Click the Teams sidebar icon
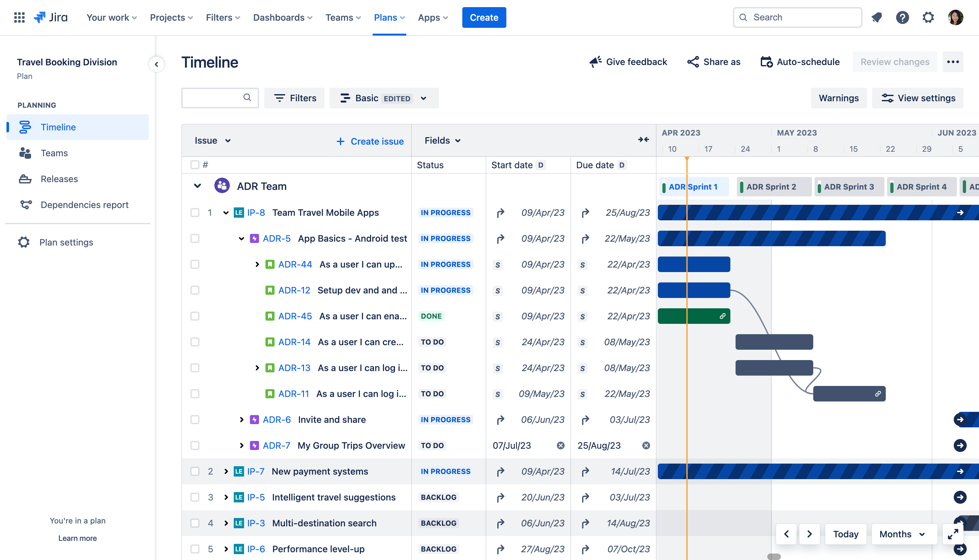This screenshot has height=560, width=979. [25, 153]
